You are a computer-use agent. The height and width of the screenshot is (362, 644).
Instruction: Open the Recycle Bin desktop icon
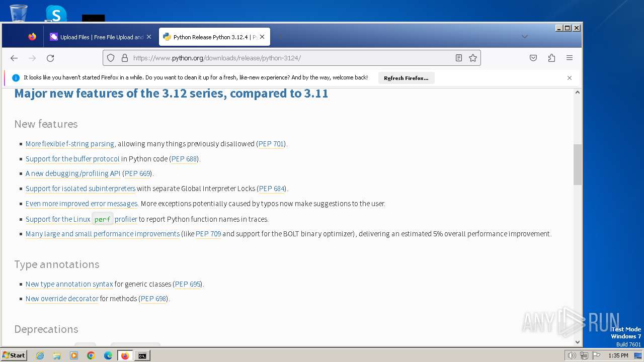19,12
